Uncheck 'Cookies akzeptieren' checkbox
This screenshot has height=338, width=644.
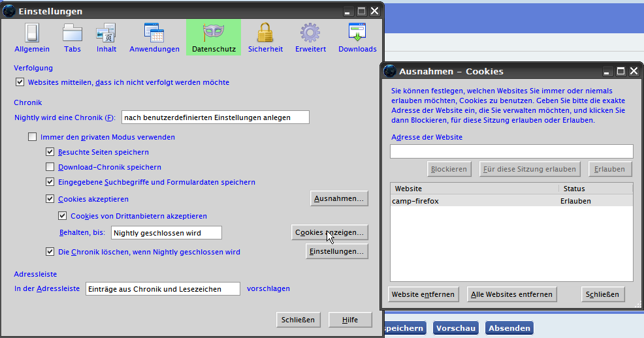[50, 199]
